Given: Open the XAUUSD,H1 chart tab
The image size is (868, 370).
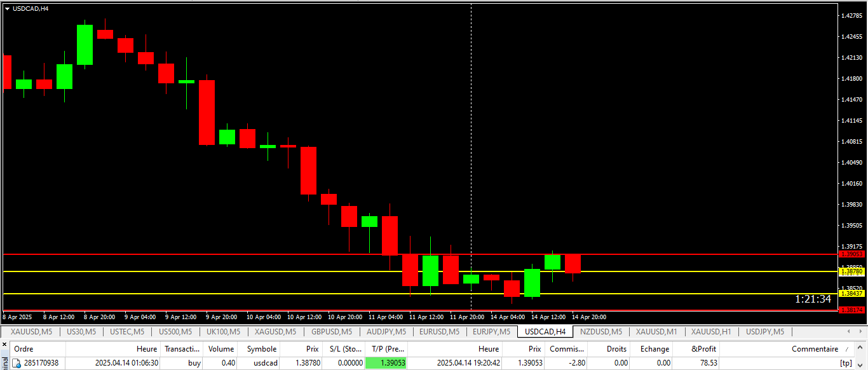Looking at the screenshot, I should pos(711,332).
